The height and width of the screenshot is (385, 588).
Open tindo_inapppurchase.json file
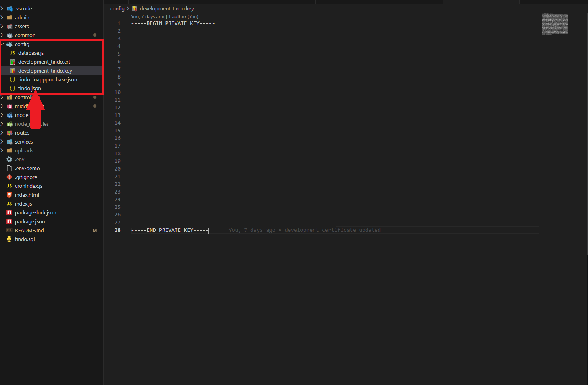point(47,80)
